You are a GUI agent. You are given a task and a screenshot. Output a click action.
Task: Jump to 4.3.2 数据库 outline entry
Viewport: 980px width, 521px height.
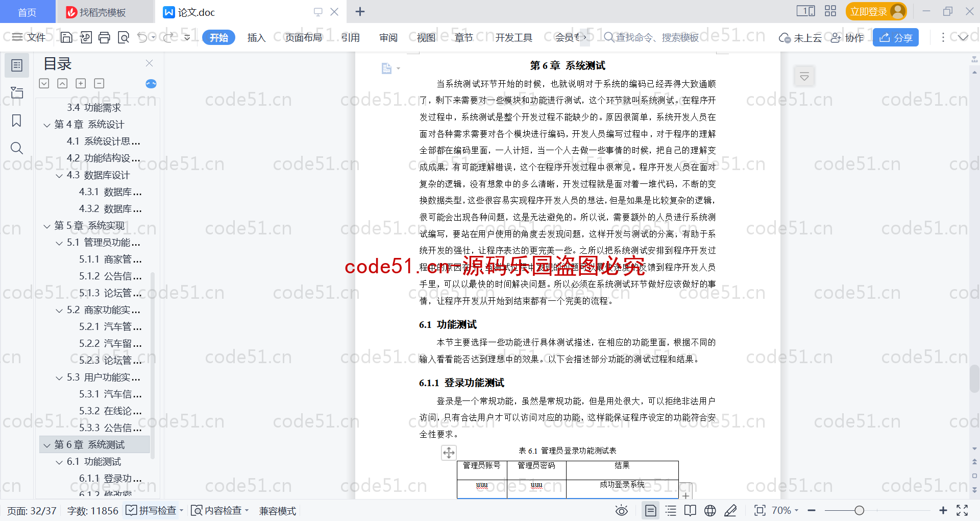click(110, 209)
